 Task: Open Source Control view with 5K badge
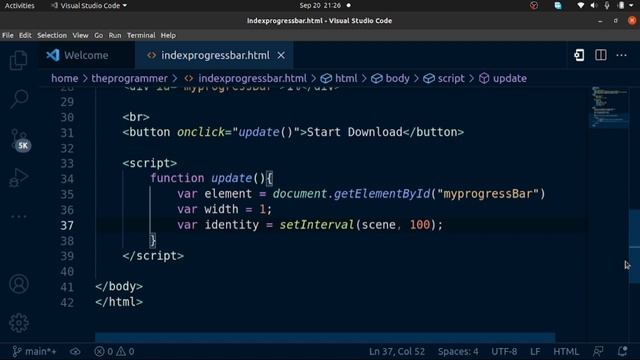19,140
